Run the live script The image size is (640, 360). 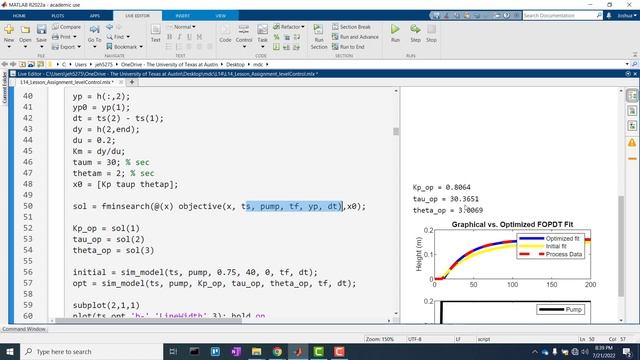[x=395, y=33]
